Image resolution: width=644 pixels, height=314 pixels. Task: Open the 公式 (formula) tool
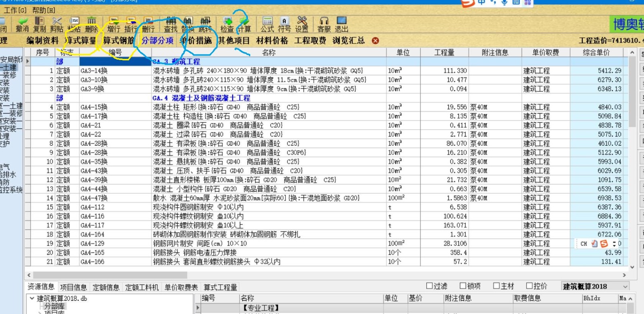pyautogui.click(x=267, y=24)
